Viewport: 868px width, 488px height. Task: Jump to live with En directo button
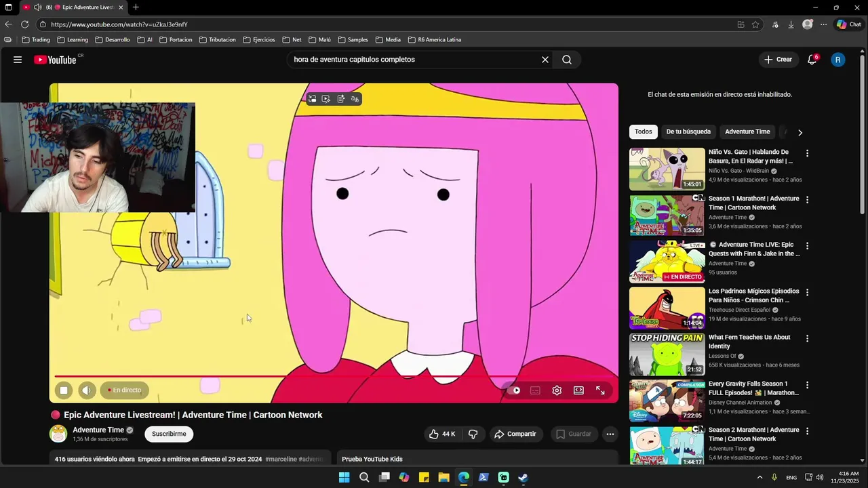125,390
